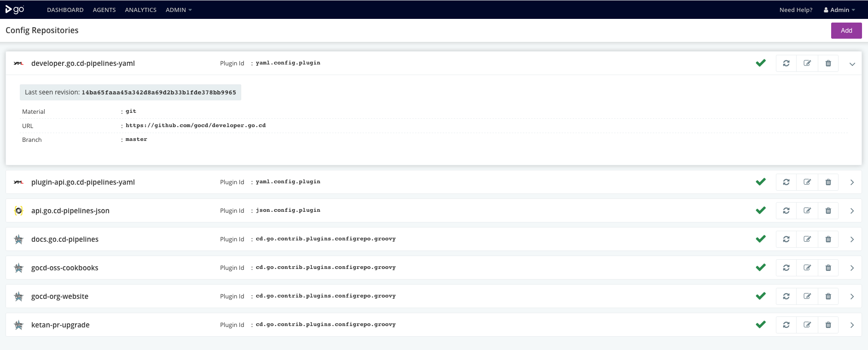Refresh the gocd-org-website repository

tap(786, 296)
